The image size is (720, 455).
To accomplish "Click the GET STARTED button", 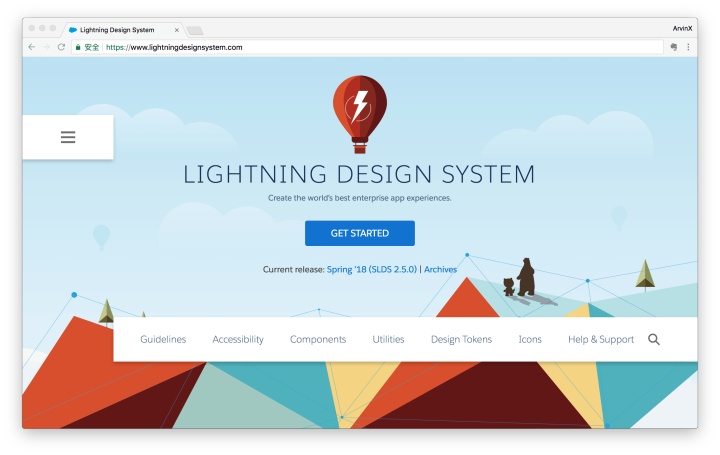I will point(360,233).
